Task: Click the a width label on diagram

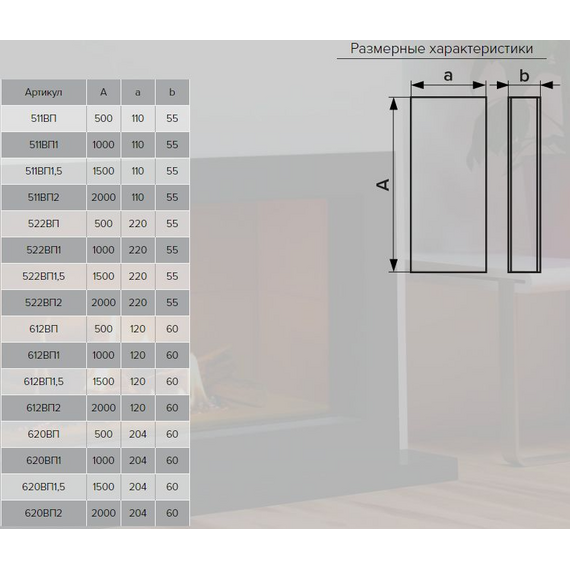Action: click(x=448, y=76)
